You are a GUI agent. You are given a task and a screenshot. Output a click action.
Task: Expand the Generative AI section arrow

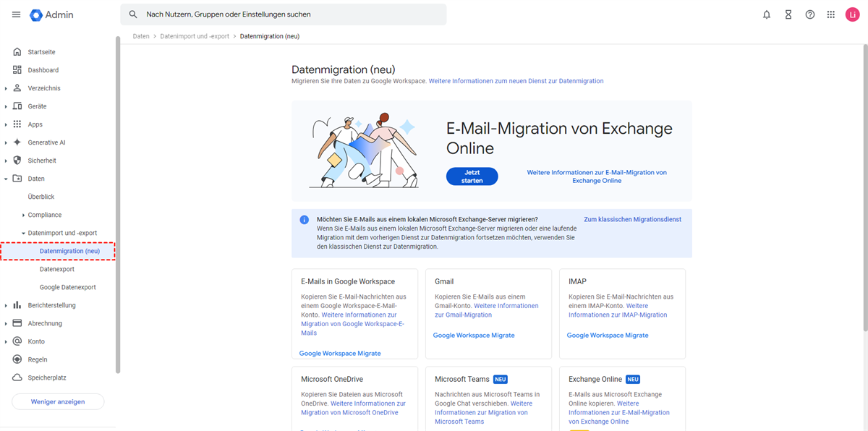point(6,142)
